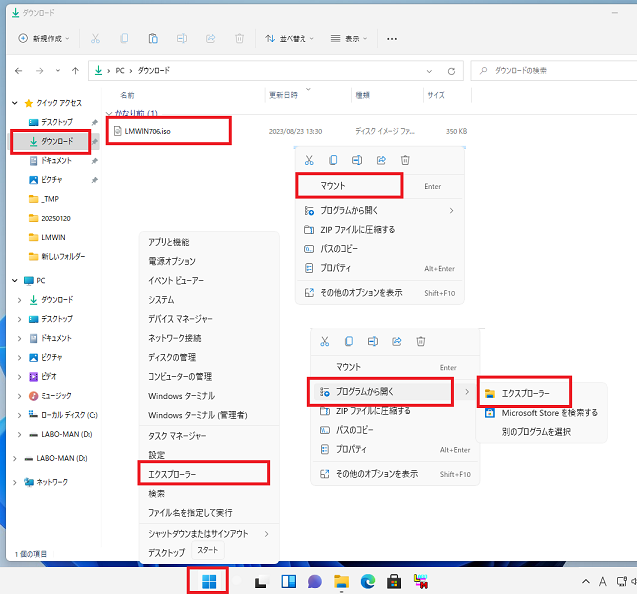
Task: Choose タスク マネージャー from the Start context menu
Action: 177,436
